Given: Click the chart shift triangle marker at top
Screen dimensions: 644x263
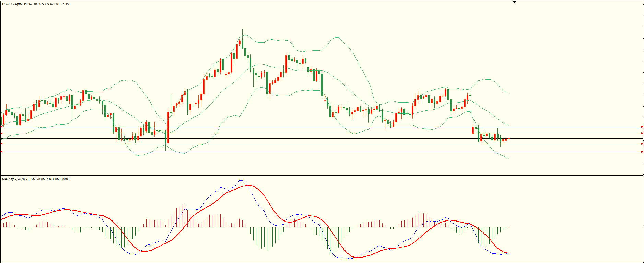Looking at the screenshot, I should [514, 2].
